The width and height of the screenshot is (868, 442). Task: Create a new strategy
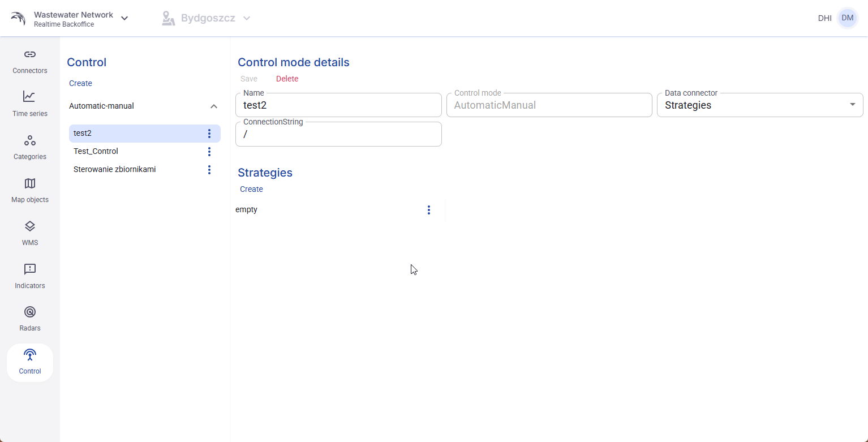click(251, 189)
